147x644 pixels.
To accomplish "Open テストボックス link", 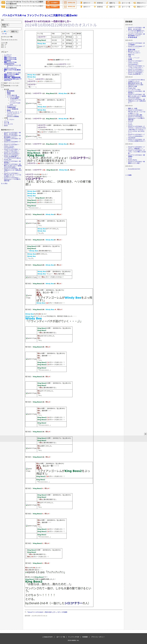I will click(x=8, y=124).
